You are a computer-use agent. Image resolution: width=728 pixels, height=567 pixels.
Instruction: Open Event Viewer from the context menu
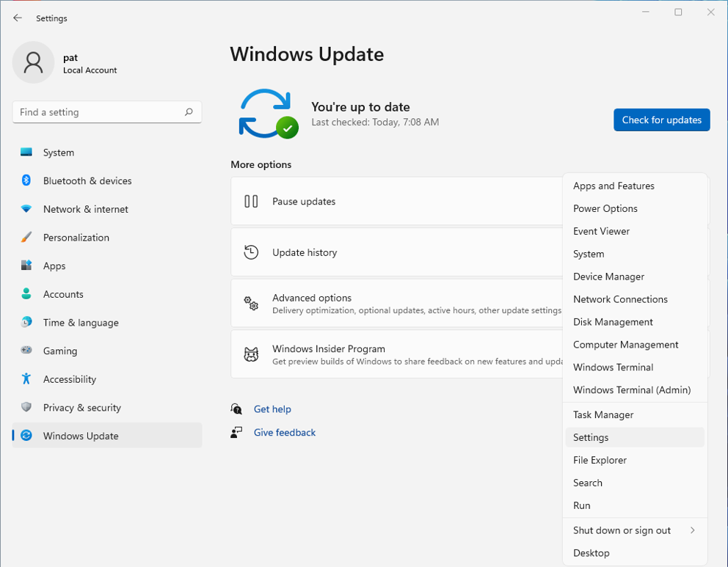tap(602, 230)
